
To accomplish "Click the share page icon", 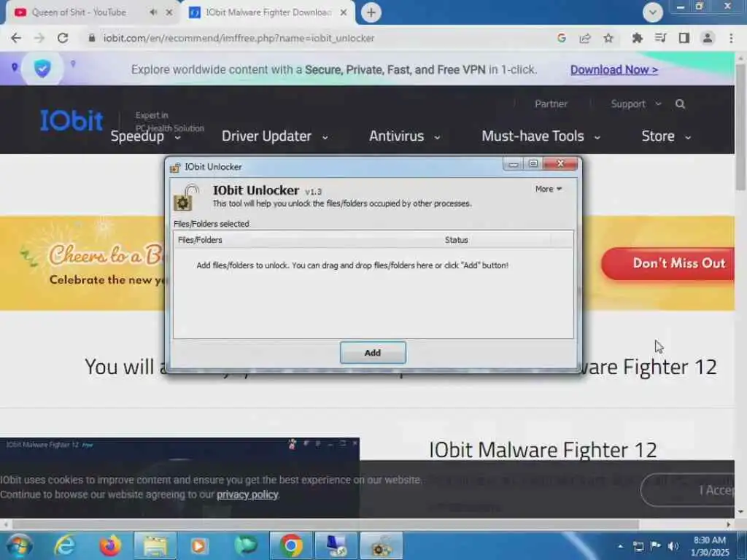I will [x=585, y=38].
